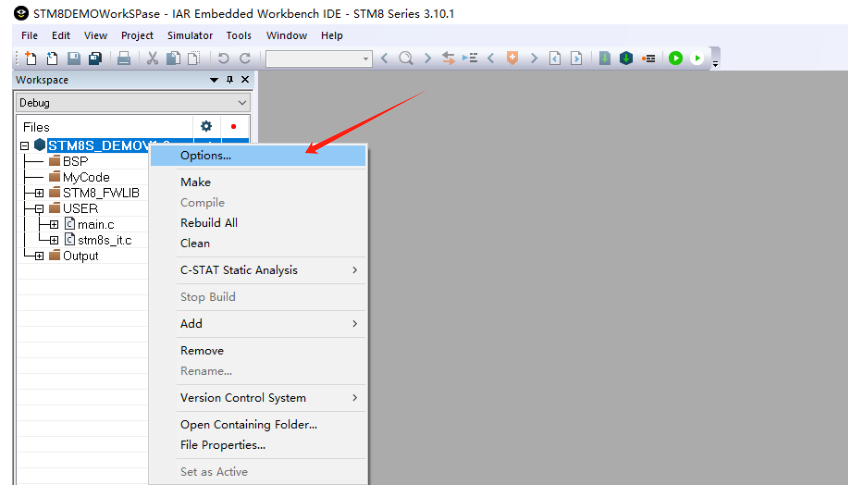Click the Redo arrow icon
This screenshot has height=485, width=848.
coord(245,58)
